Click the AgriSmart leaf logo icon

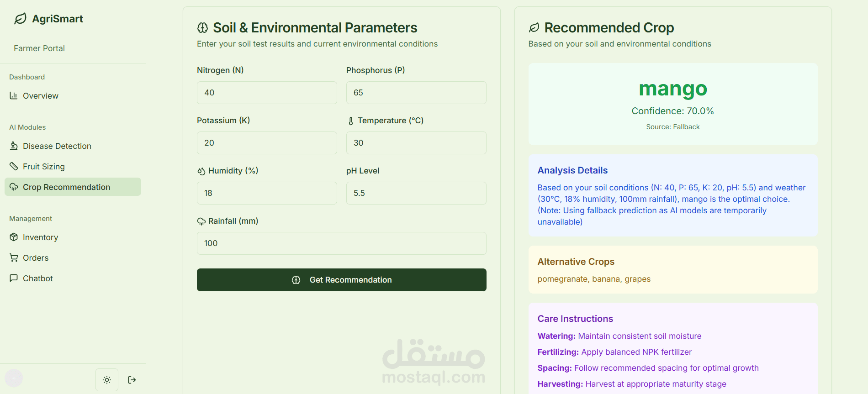click(x=20, y=19)
